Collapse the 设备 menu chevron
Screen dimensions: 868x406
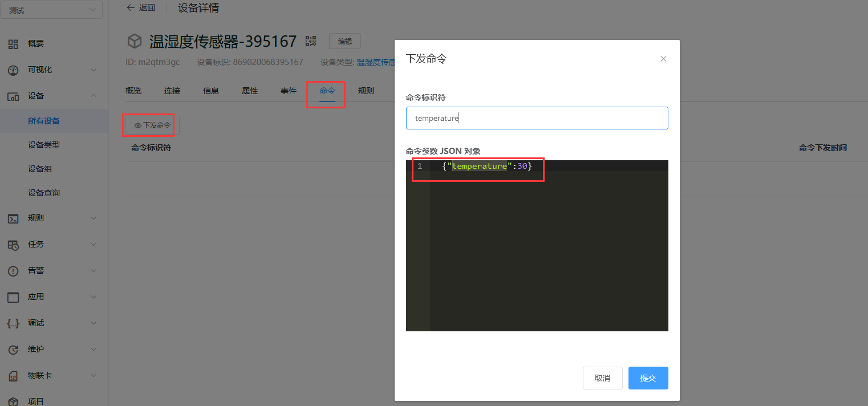(94, 96)
